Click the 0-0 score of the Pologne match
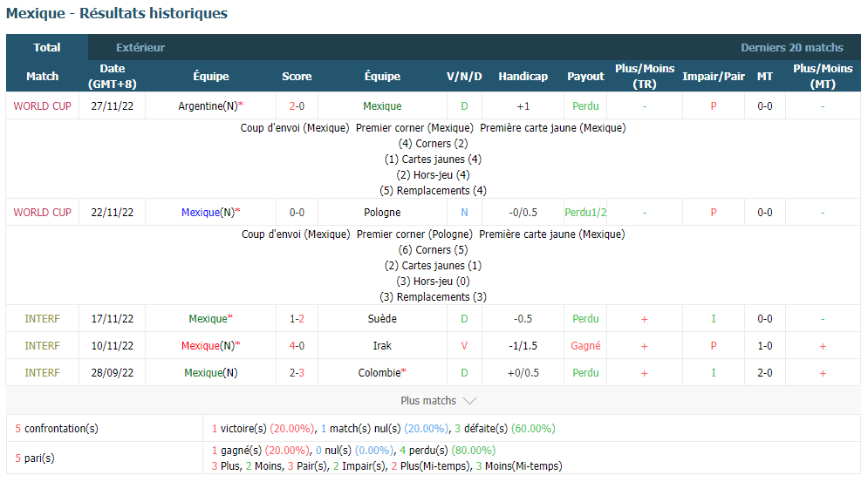868x482 pixels. 297,213
